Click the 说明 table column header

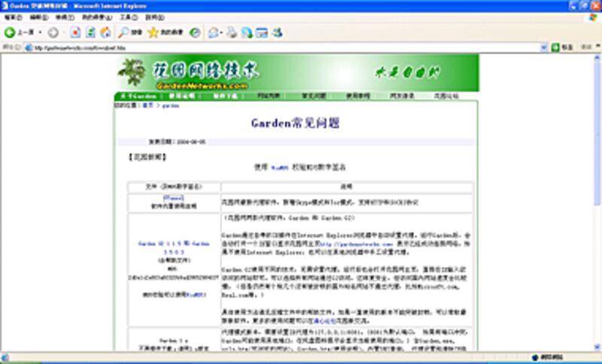coord(346,187)
